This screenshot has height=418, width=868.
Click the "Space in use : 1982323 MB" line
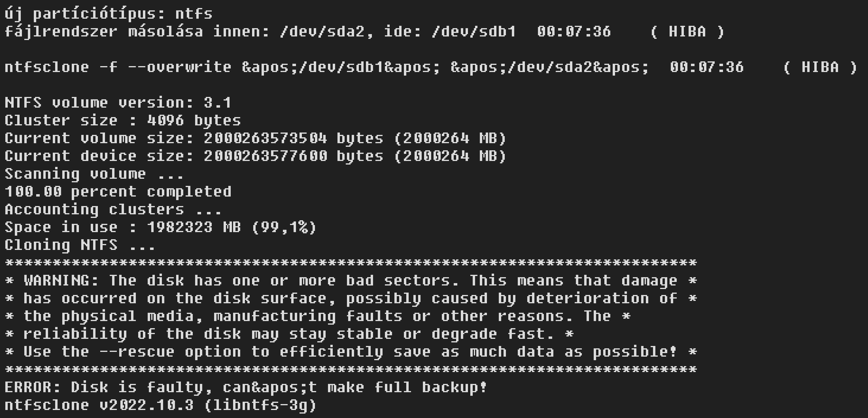[161, 228]
